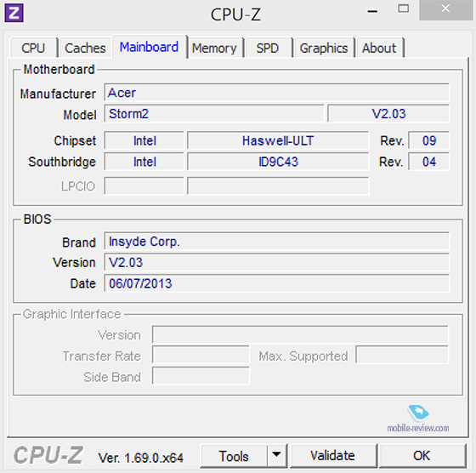Click the Tools button

234,456
